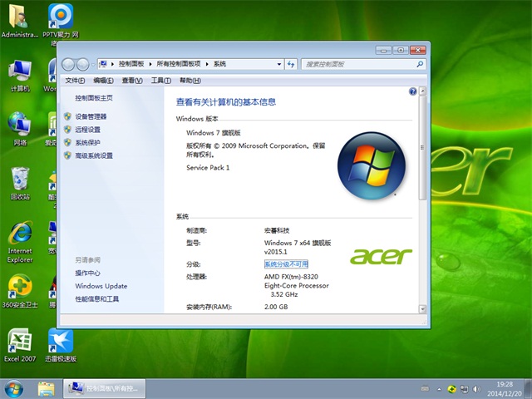Open the PPTV desktop shortcut
Screen dimensions: 532x399
coord(61,17)
